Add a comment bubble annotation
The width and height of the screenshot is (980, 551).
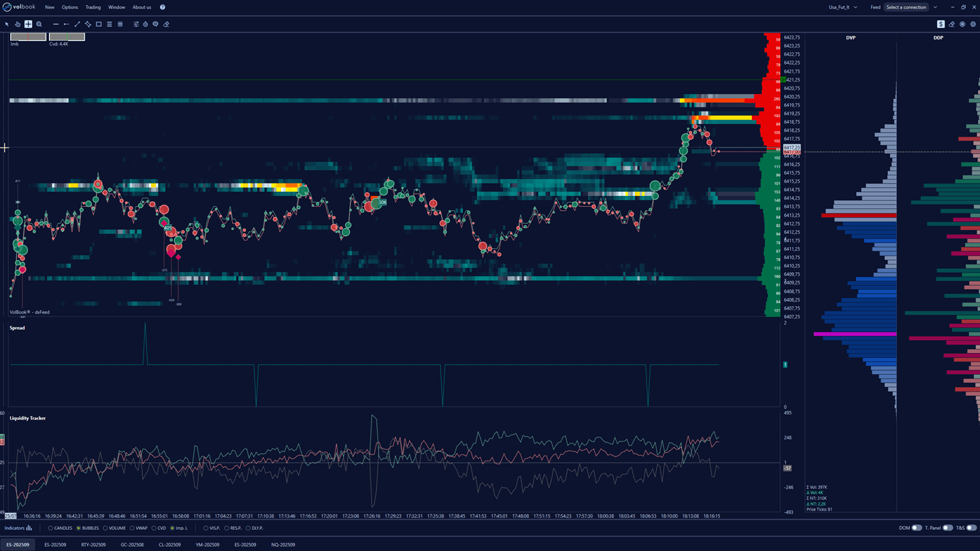coord(155,24)
